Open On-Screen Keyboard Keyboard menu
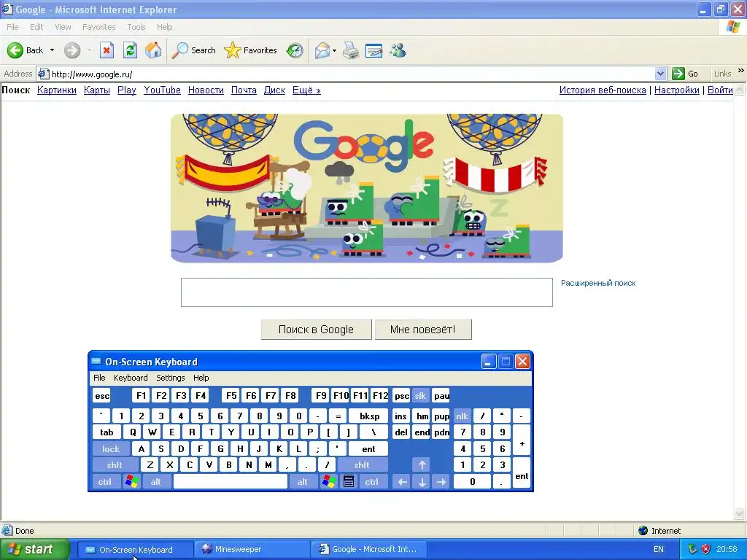Image resolution: width=747 pixels, height=560 pixels. 131,378
